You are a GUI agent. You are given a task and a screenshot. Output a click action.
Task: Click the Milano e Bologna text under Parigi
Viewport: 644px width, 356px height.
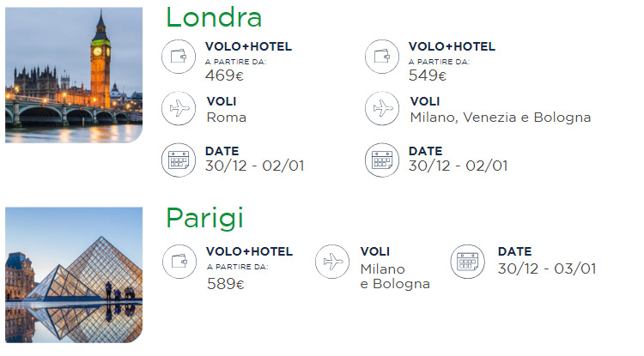(395, 276)
